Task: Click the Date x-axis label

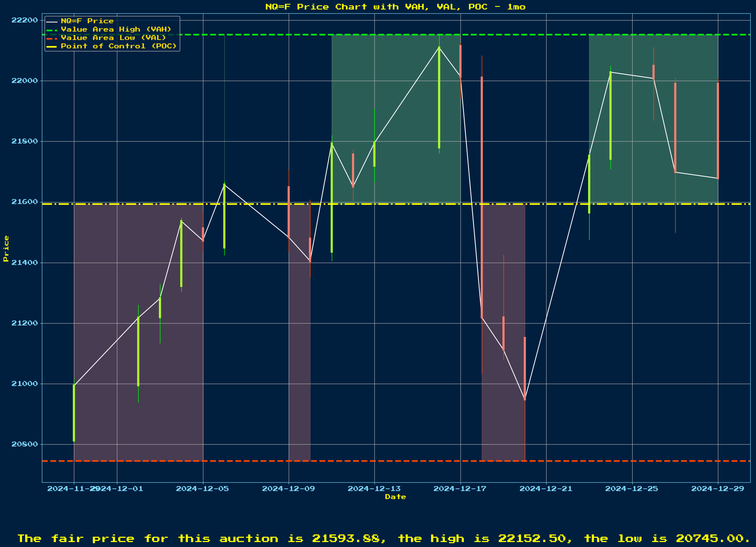Action: point(395,497)
